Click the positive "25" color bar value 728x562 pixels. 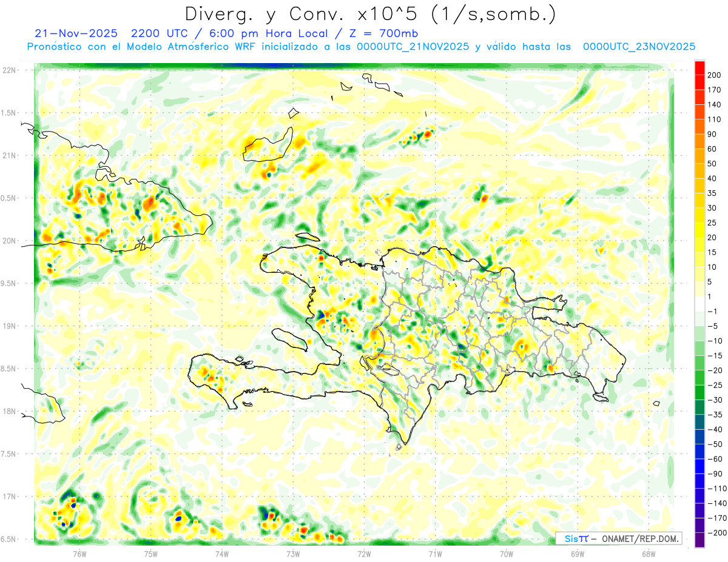point(713,223)
